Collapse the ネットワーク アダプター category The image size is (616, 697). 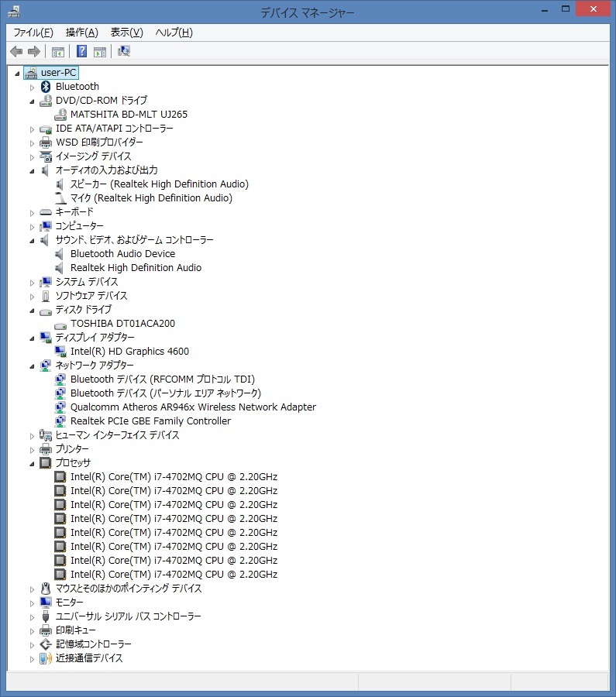32,366
